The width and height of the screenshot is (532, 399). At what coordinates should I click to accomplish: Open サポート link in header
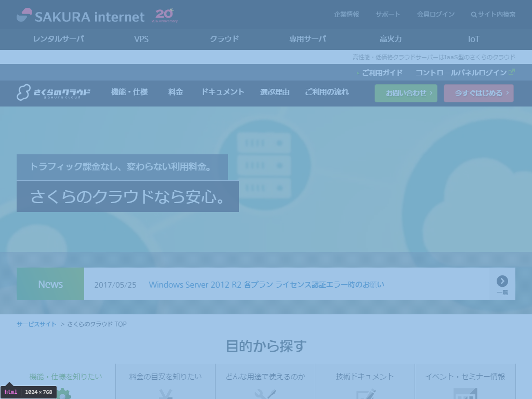click(388, 14)
